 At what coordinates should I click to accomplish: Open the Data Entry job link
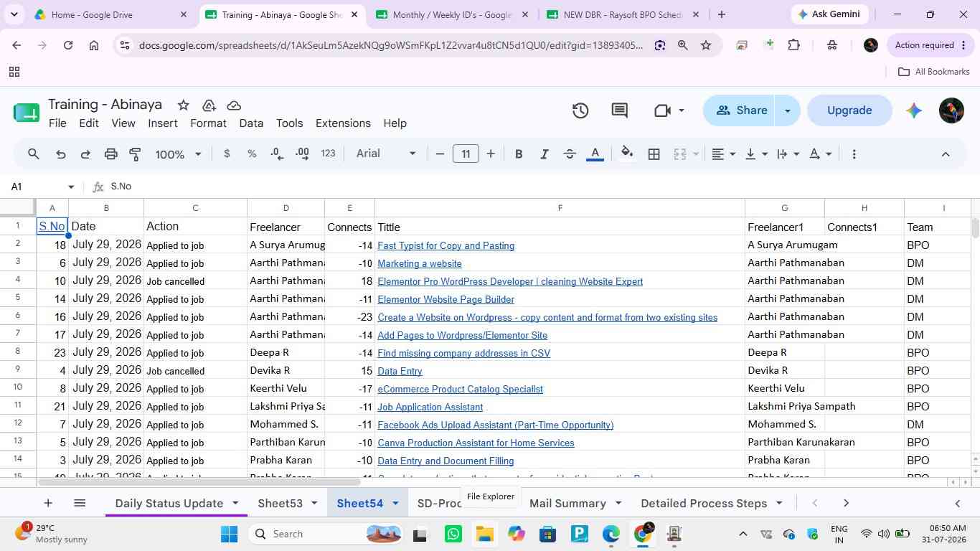(x=400, y=371)
